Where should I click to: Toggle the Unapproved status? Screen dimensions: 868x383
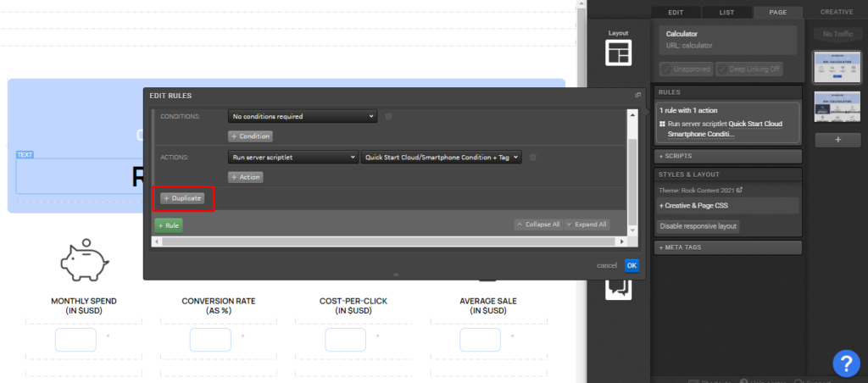pyautogui.click(x=686, y=69)
